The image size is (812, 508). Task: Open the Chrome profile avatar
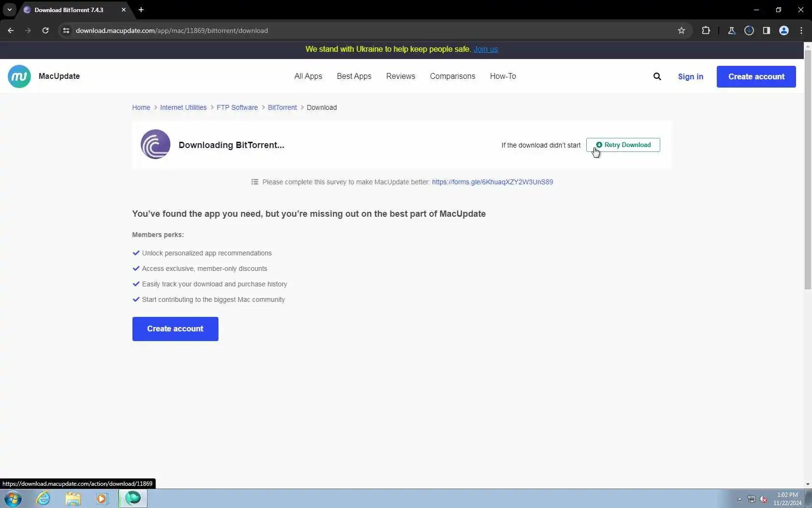pos(784,30)
